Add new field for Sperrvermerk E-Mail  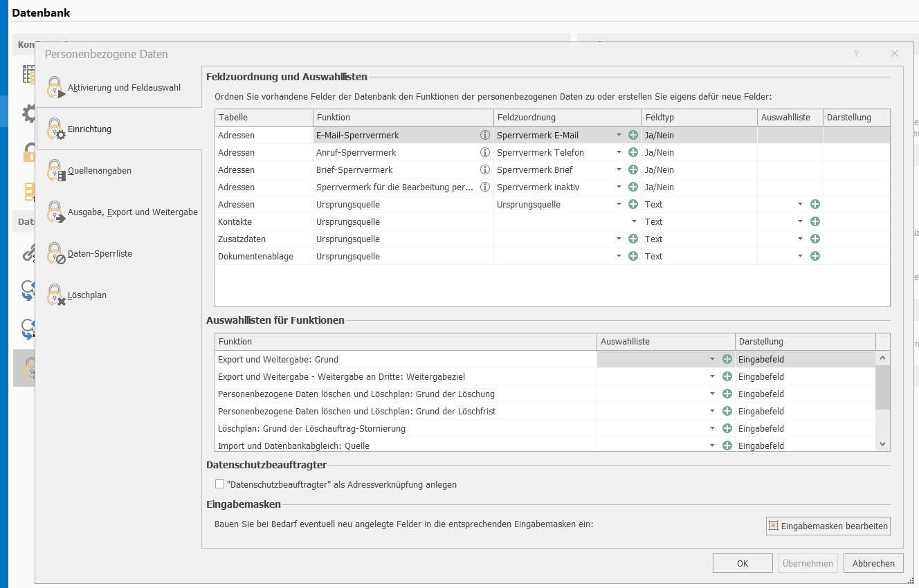tap(633, 136)
